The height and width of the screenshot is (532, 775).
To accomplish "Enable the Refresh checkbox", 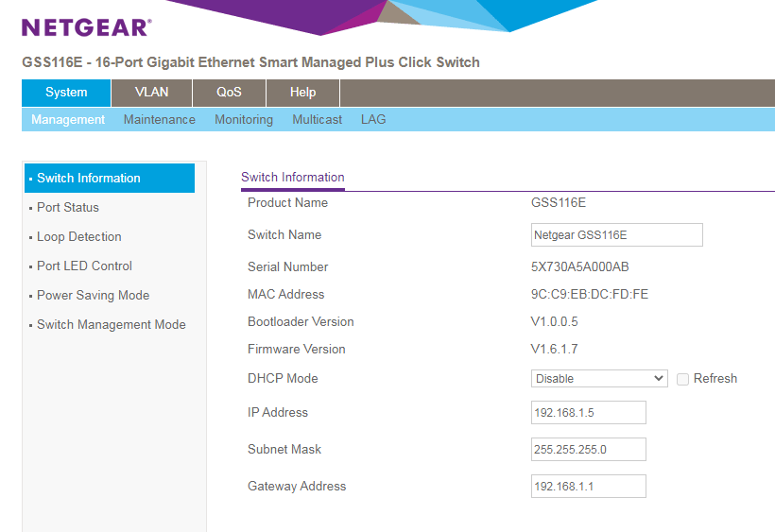I will 682,379.
